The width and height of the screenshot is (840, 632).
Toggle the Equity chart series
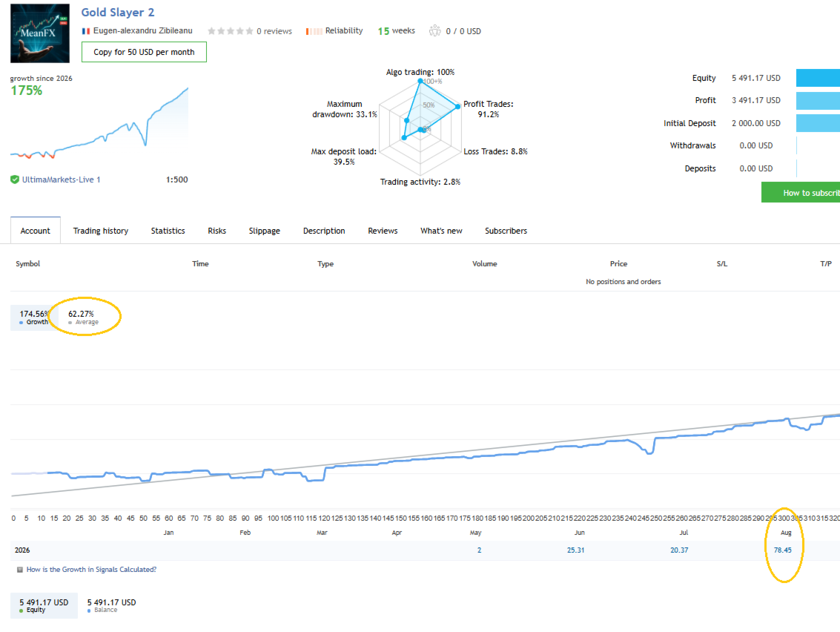click(44, 606)
